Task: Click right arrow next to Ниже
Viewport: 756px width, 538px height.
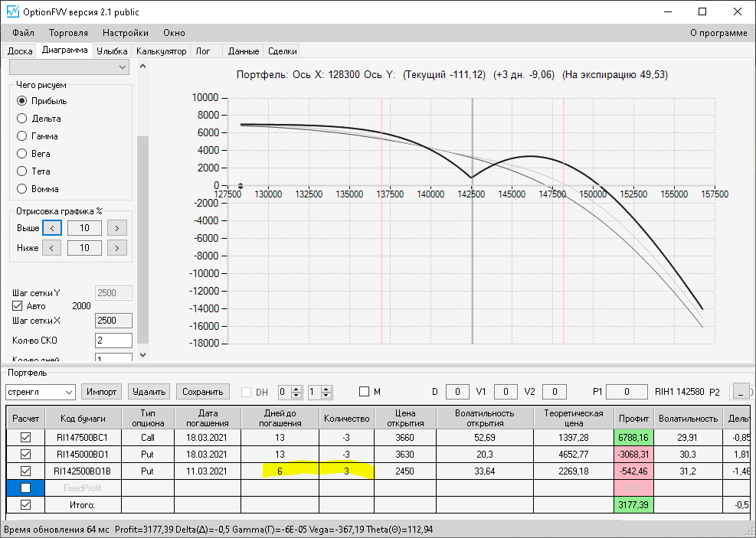Action: click(x=117, y=248)
